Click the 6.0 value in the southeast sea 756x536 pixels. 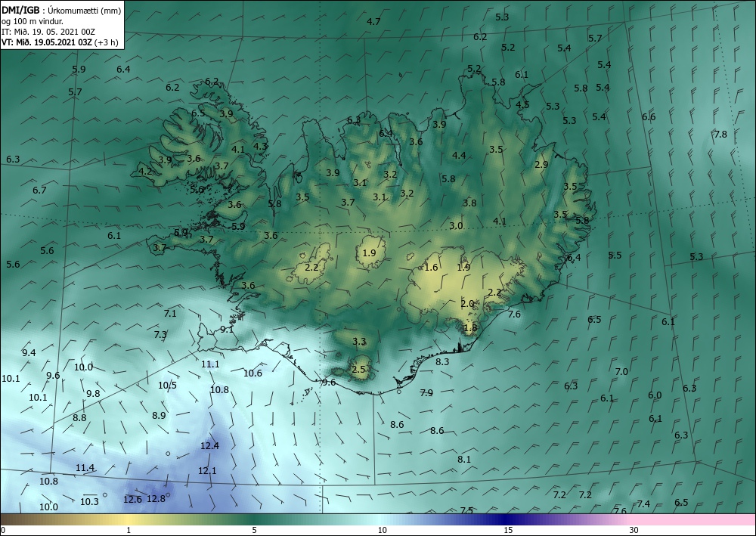655,395
